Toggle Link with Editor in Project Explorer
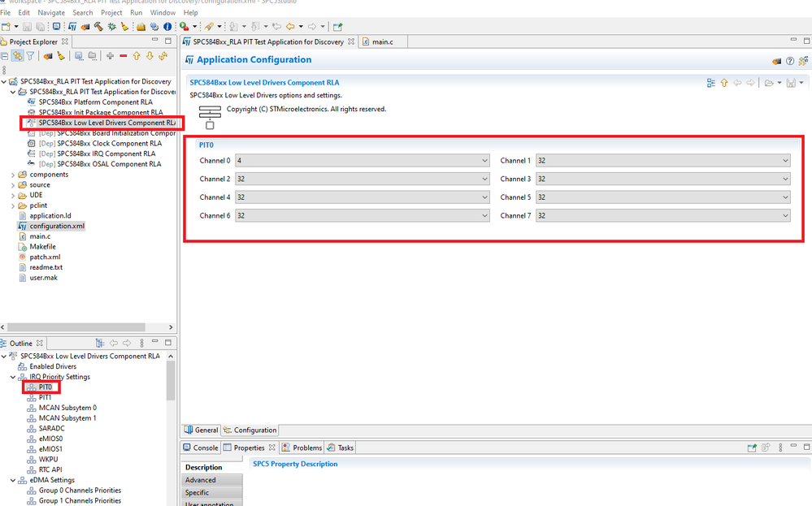 click(x=18, y=56)
